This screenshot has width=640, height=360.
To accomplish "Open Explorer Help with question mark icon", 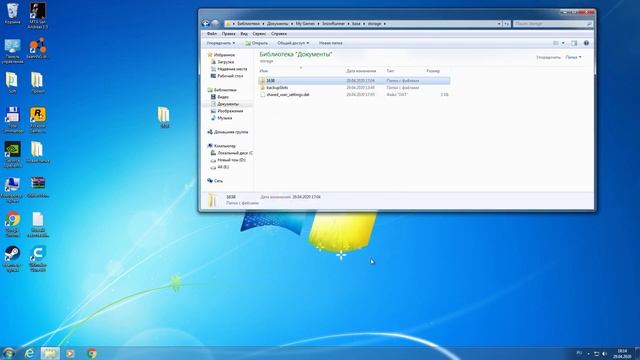I will click(586, 43).
